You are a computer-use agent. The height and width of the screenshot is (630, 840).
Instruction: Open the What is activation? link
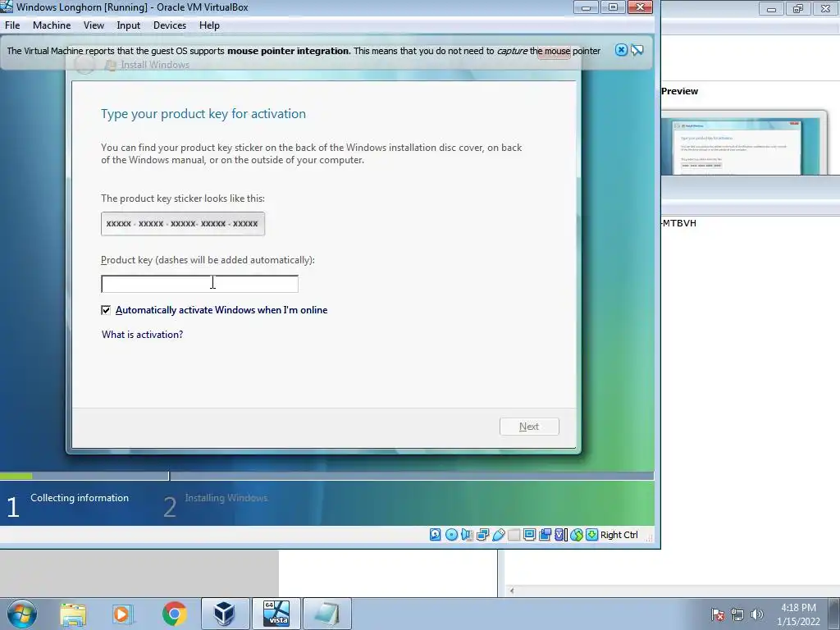point(143,335)
